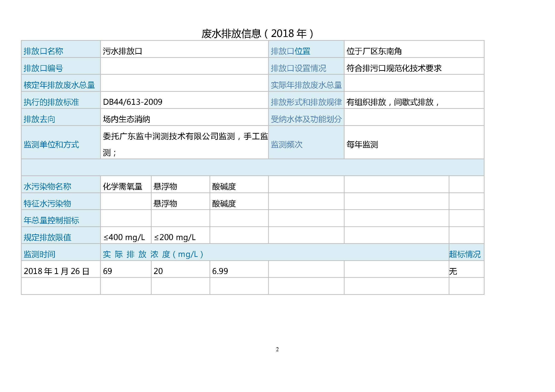Select the 规定排放限值 label
The image size is (555, 392).
[47, 237]
